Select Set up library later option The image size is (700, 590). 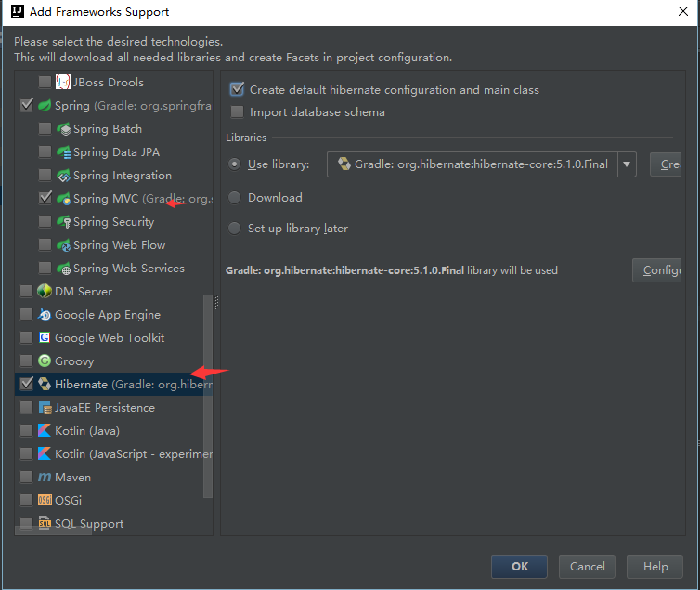click(234, 229)
